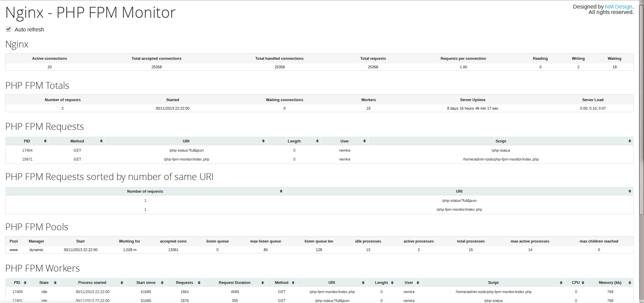Click /home/admin-tools script path in Requests table
This screenshot has height=303, width=644.
[x=501, y=159]
